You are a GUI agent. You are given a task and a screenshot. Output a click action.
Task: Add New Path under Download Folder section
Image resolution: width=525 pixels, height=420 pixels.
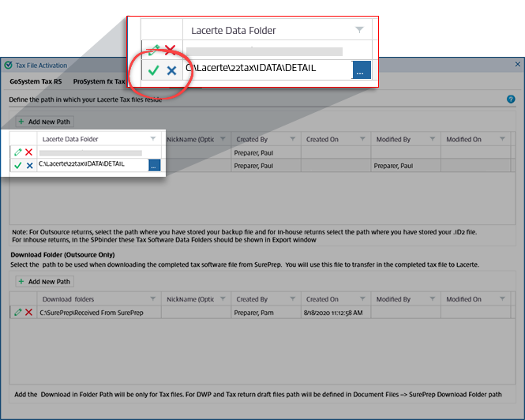click(44, 281)
